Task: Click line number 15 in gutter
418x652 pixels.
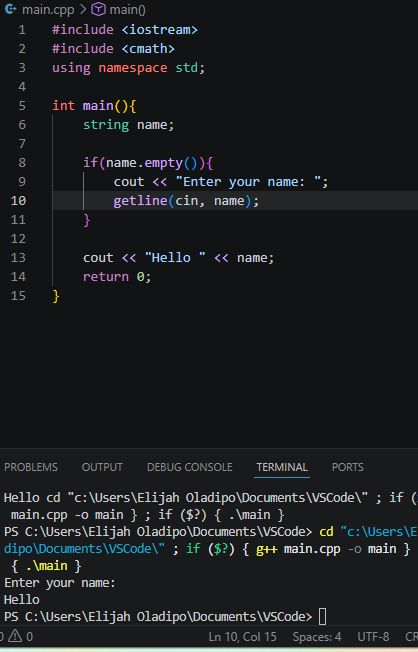Action: tap(18, 296)
